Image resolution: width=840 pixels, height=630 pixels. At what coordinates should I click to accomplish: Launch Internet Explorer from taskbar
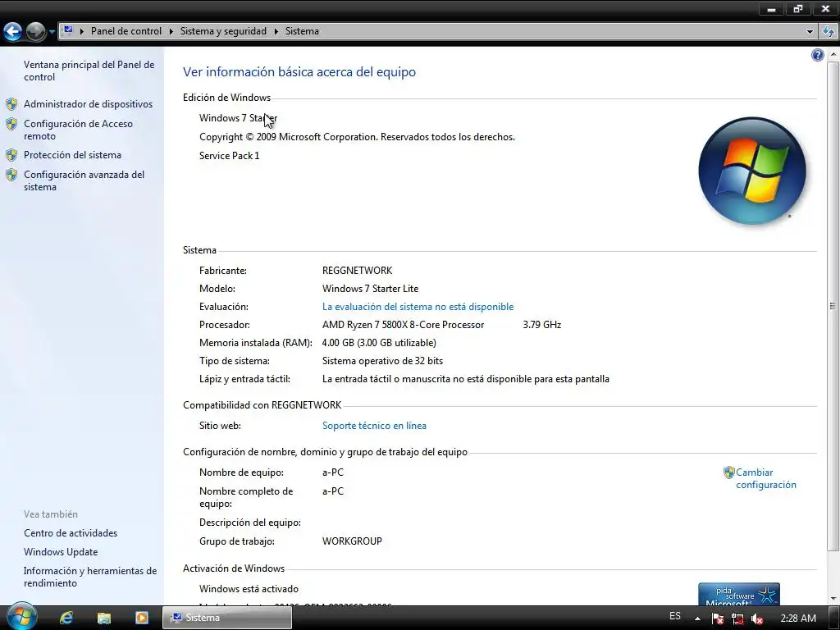click(x=66, y=618)
